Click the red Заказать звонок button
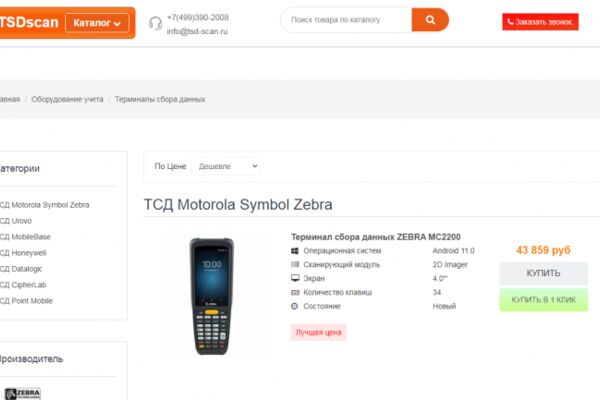600x400 pixels. [x=540, y=22]
